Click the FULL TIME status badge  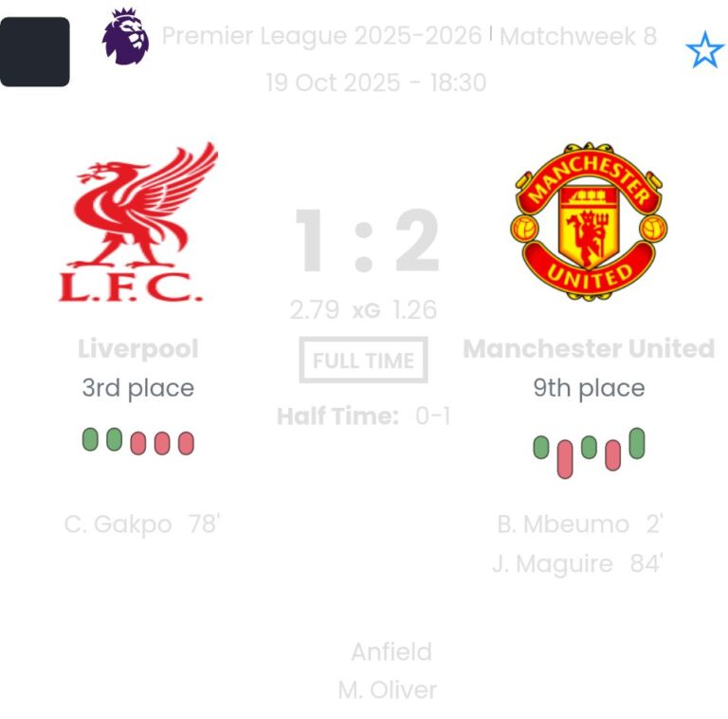pyautogui.click(x=364, y=360)
